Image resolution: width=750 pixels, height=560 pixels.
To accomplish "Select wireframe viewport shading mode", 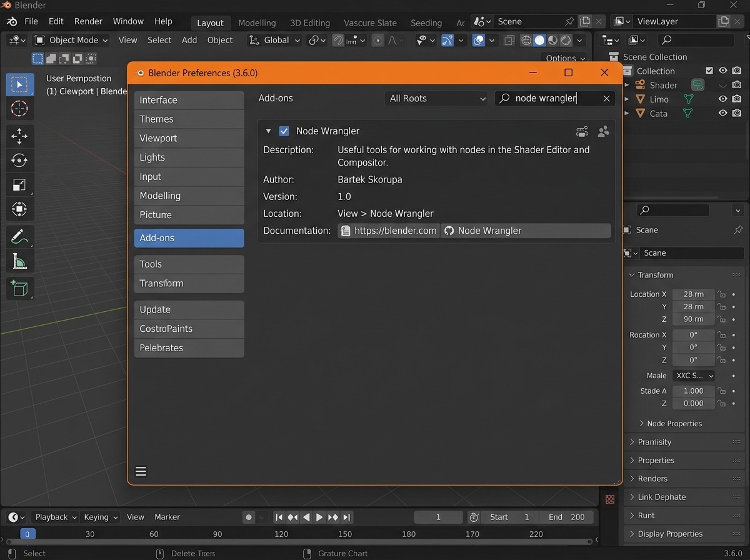I will (526, 40).
